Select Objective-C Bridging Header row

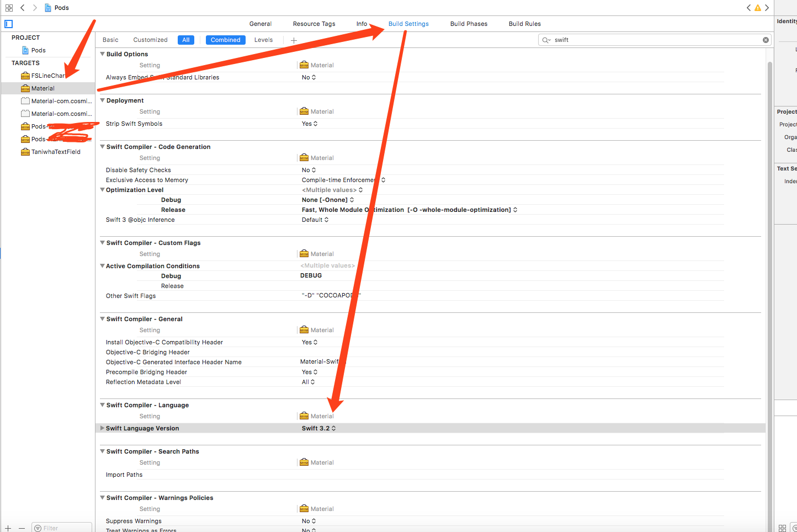point(411,352)
